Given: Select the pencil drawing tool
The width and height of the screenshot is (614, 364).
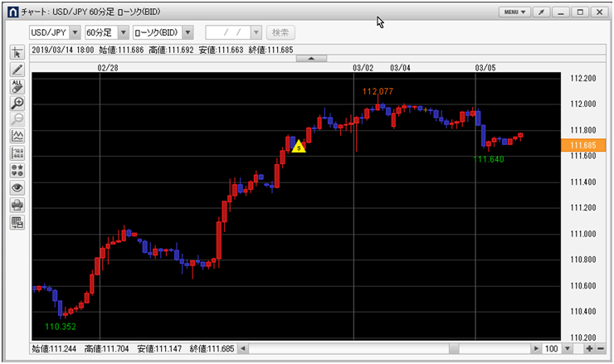Looking at the screenshot, I should coord(17,70).
